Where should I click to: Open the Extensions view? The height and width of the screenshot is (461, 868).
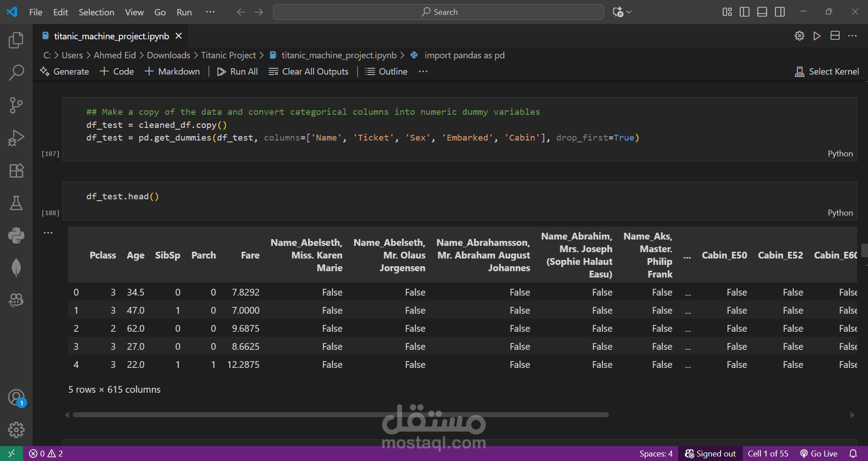tap(16, 171)
